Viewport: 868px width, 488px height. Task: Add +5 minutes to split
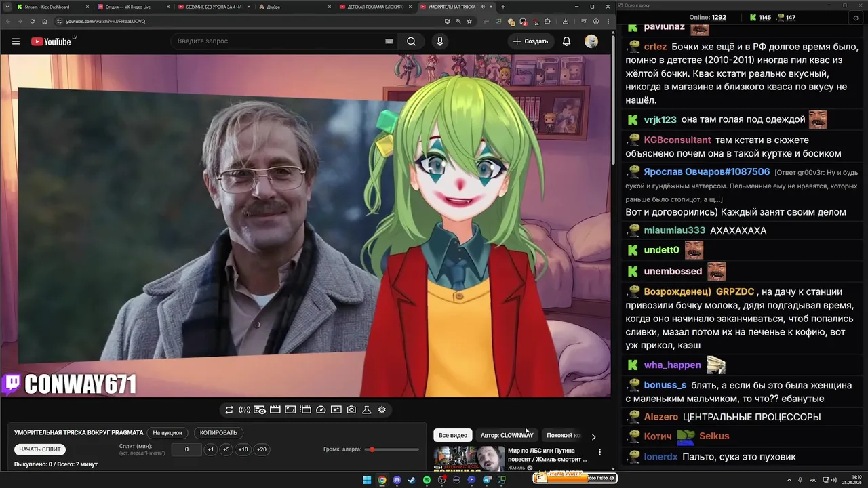click(x=226, y=449)
